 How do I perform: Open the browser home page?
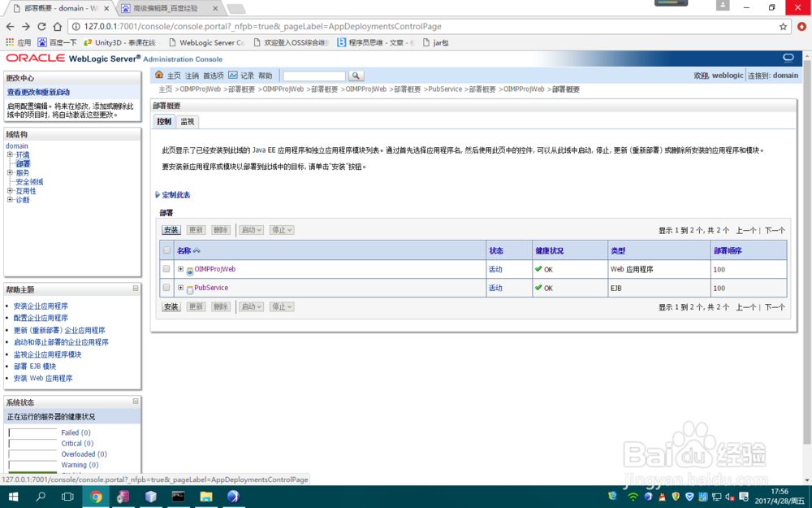tap(58, 27)
